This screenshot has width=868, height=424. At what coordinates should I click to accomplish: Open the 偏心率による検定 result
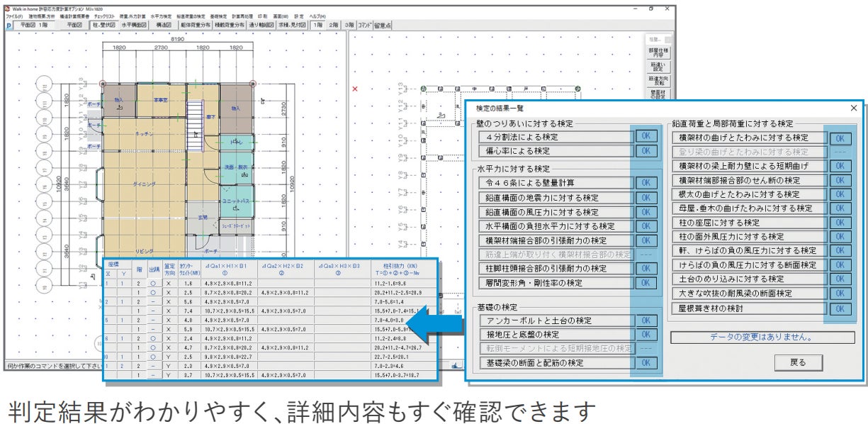coord(555,151)
